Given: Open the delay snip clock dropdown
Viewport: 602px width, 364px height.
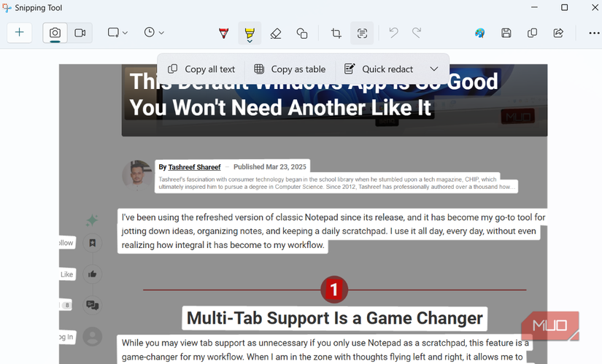Looking at the screenshot, I should [154, 33].
